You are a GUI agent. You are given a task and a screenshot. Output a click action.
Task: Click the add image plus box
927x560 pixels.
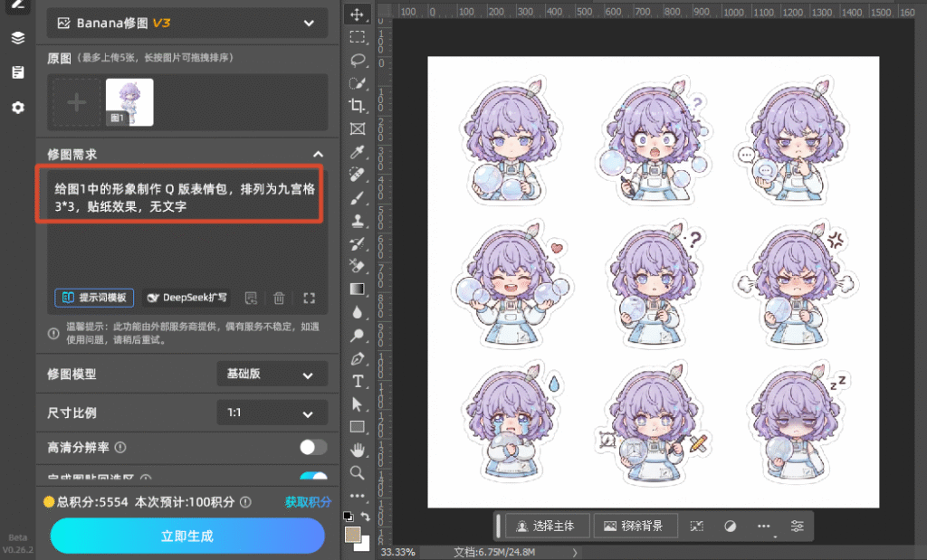tap(76, 102)
